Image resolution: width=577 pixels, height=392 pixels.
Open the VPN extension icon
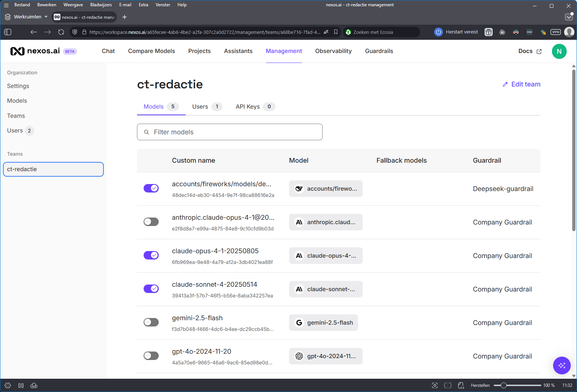555,32
